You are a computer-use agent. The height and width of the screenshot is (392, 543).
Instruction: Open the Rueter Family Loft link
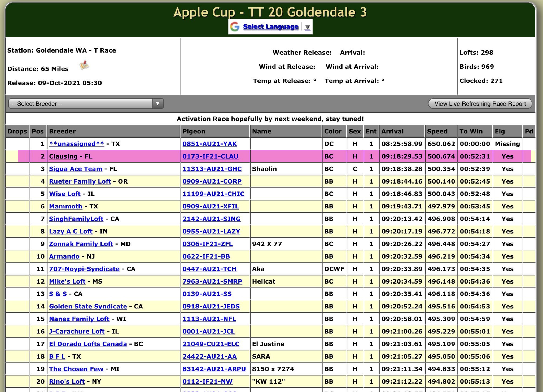click(x=80, y=181)
